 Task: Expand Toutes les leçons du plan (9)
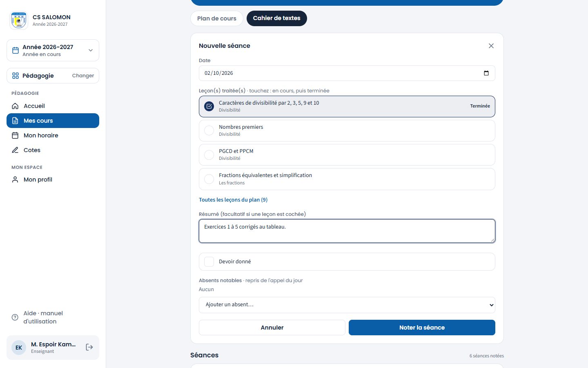[233, 200]
